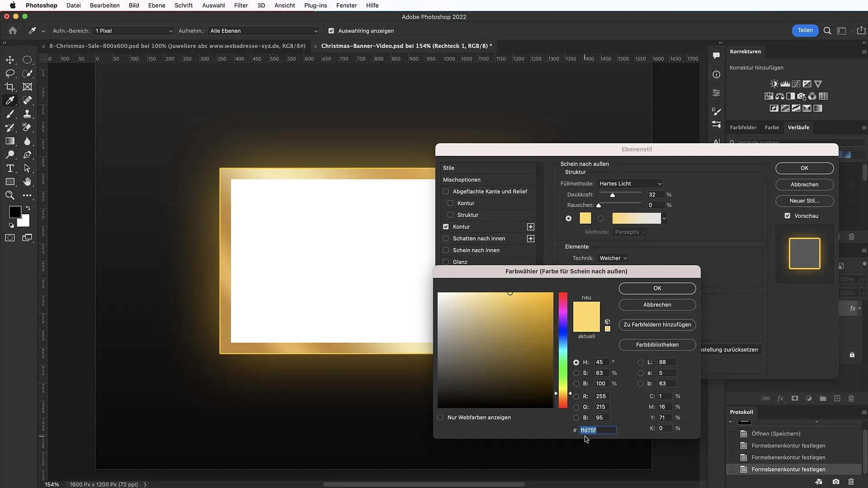
Task: Open the Fenster menu
Action: [346, 5]
